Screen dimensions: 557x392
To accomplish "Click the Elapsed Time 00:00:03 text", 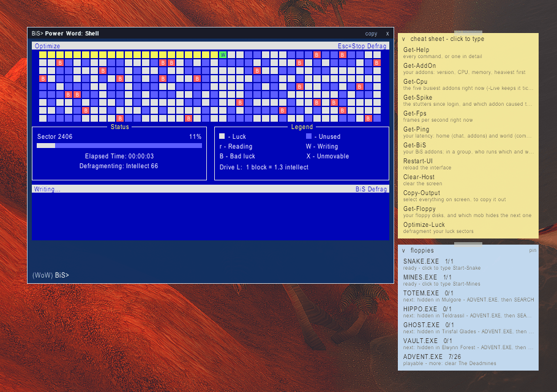I will pyautogui.click(x=119, y=156).
